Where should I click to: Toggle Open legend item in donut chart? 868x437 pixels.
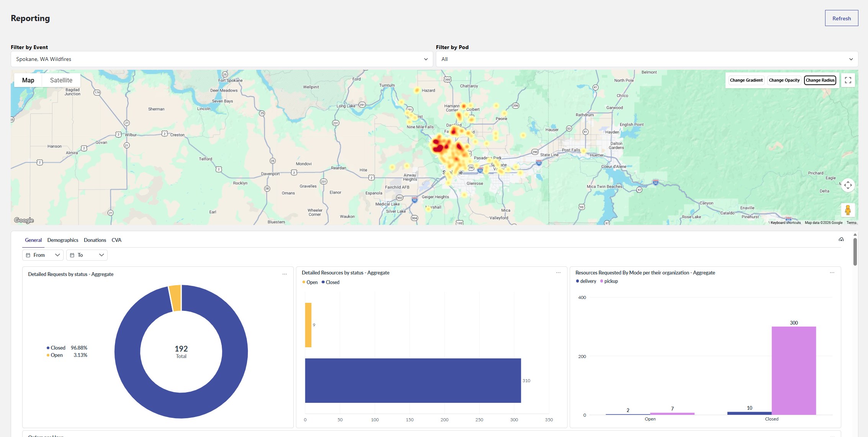coord(54,355)
